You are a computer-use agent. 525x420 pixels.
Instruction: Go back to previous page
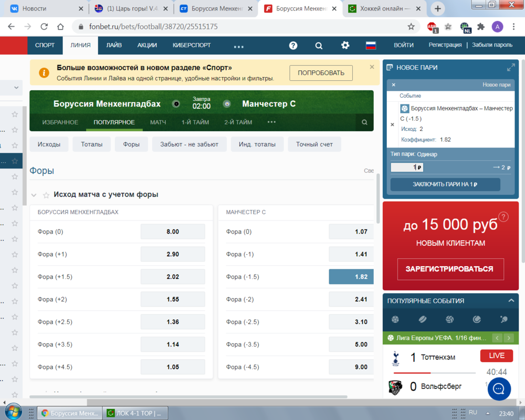11,26
